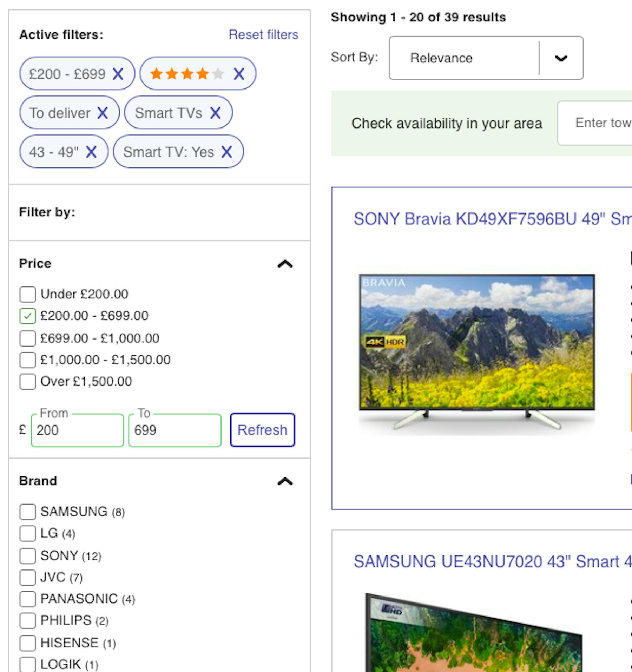The image size is (632, 672).
Task: Tick the Under £200.00 checkbox
Action: [x=28, y=294]
